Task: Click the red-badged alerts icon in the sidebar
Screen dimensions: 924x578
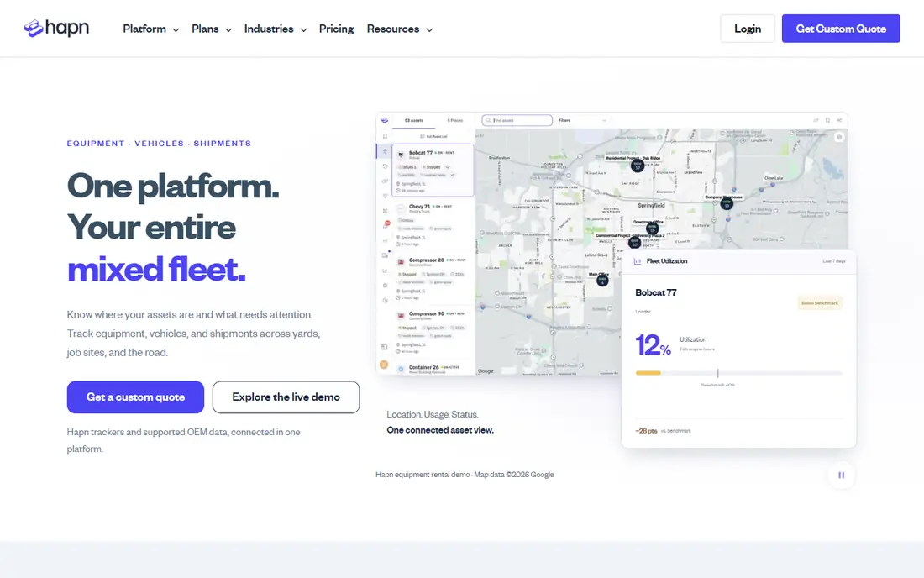Action: click(x=386, y=224)
